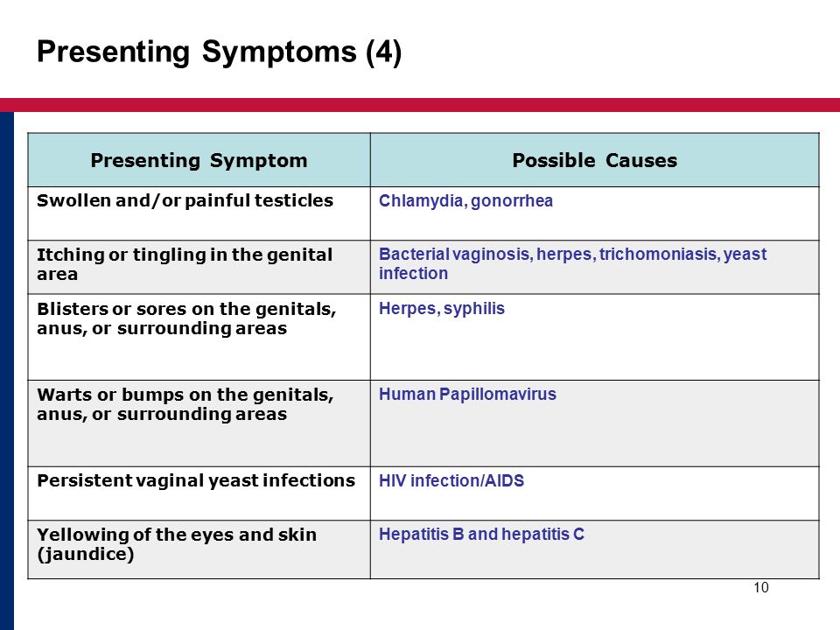Click the Human Papillomavirus text
Viewport: 840px width, 630px height.
point(467,395)
